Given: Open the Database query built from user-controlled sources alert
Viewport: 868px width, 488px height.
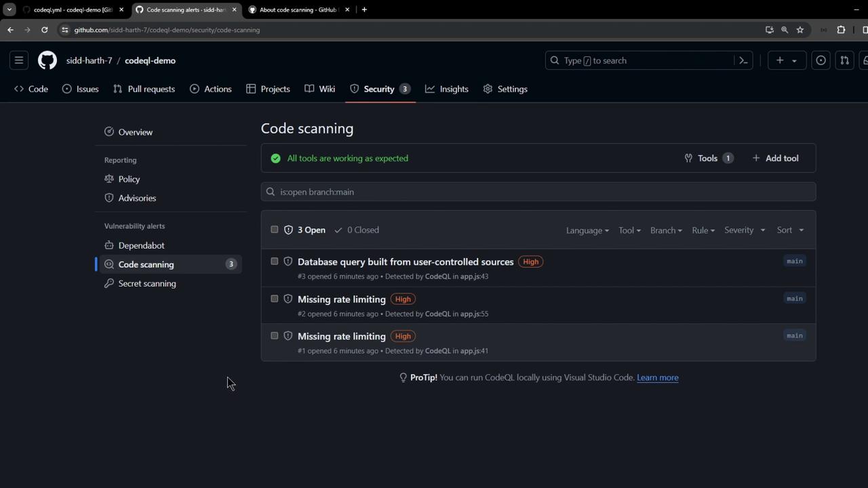Looking at the screenshot, I should pyautogui.click(x=406, y=262).
